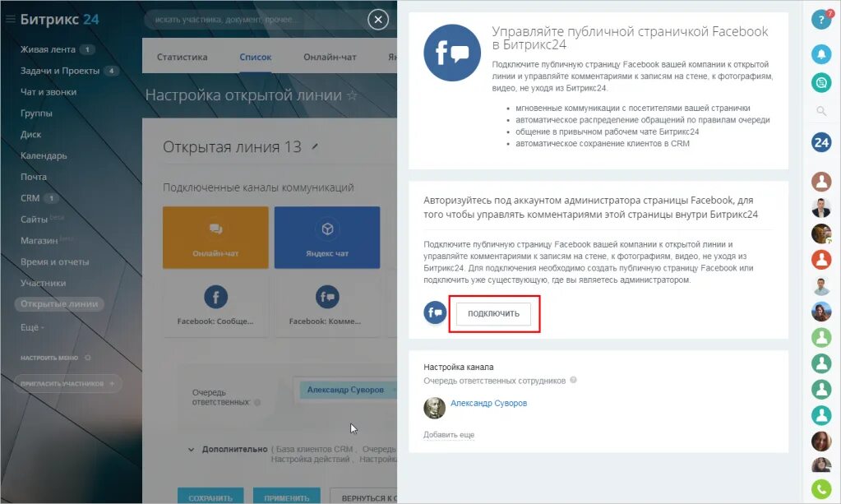841x504 pixels.
Task: Click the search magnifier in right sidebar
Action: click(x=821, y=111)
